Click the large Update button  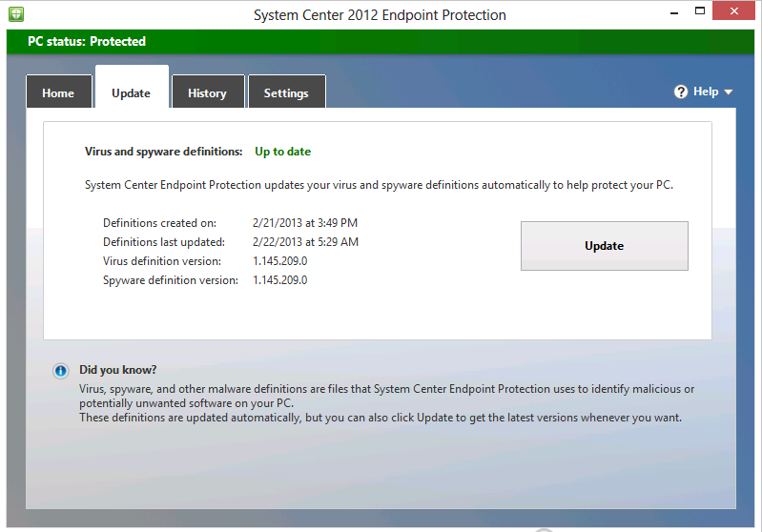click(x=604, y=246)
